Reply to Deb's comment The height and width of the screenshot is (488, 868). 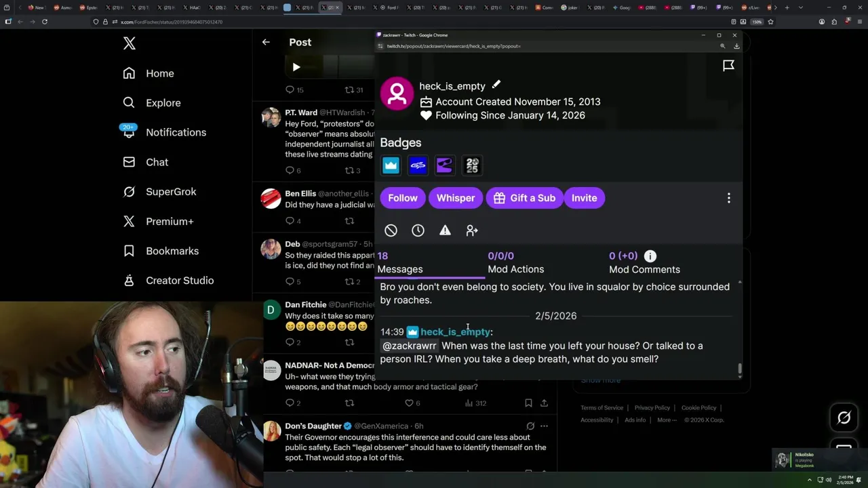pyautogui.click(x=290, y=281)
